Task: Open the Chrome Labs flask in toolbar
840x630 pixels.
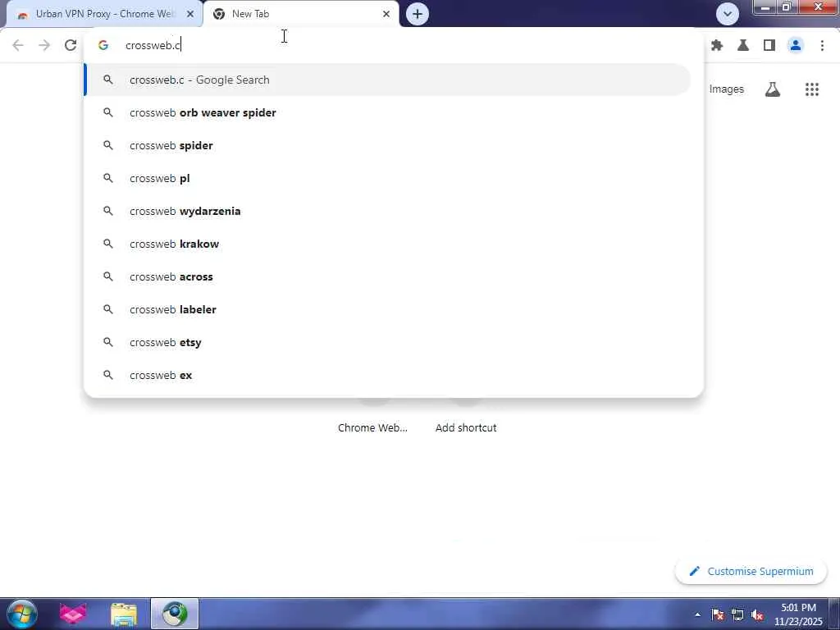Action: coord(743,46)
